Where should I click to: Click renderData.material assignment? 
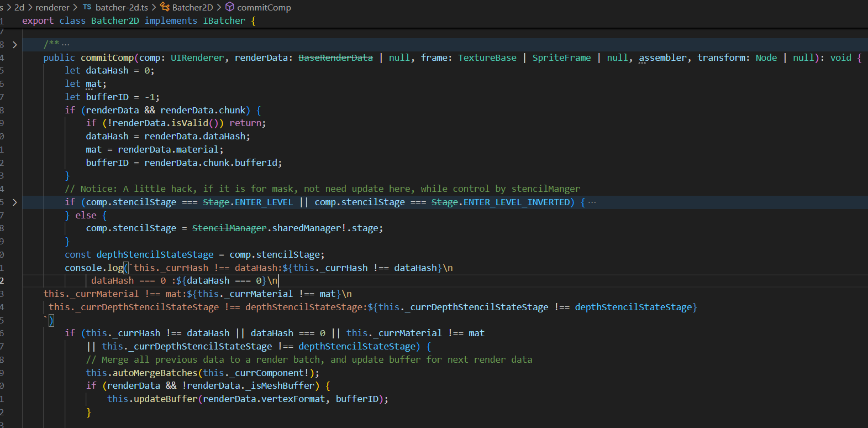pyautogui.click(x=155, y=150)
